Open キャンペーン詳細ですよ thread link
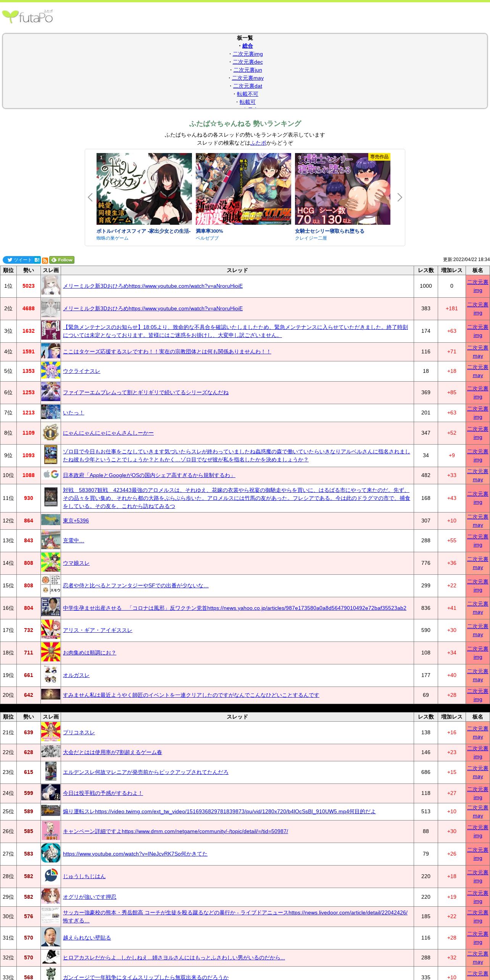490x980 pixels. pos(176,831)
